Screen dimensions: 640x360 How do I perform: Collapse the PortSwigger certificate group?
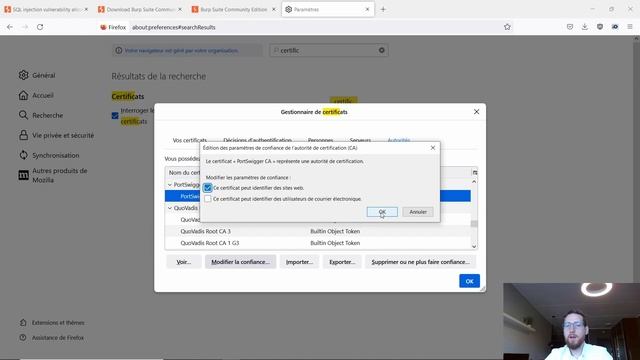(x=170, y=185)
